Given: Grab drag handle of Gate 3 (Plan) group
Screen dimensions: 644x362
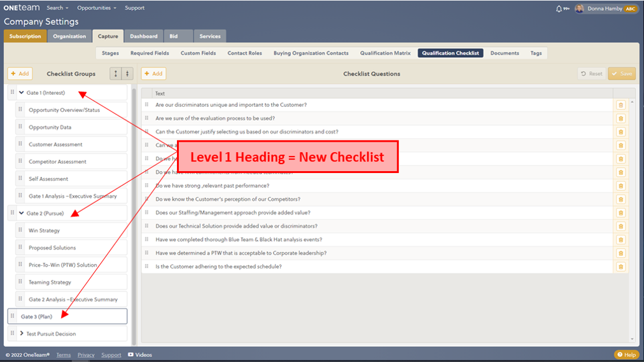Looking at the screenshot, I should coord(12,316).
